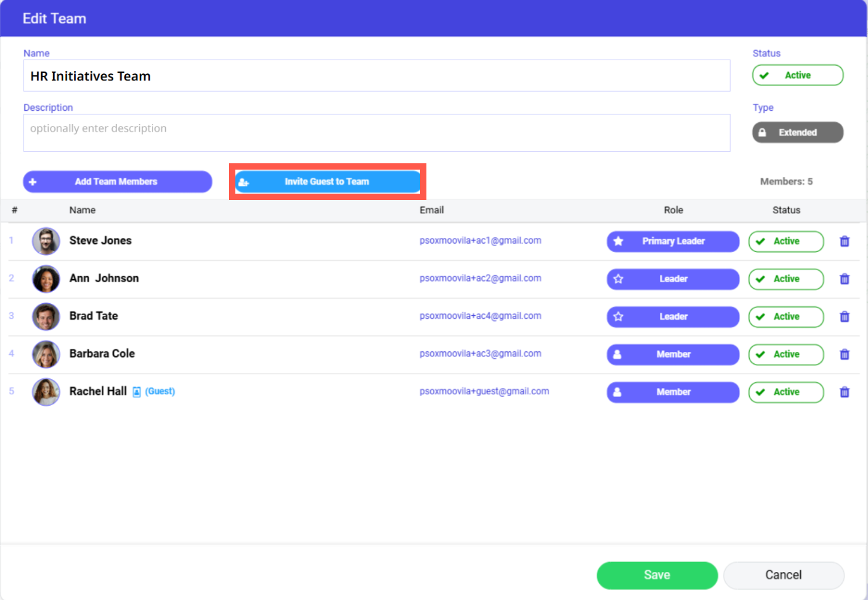Click the Description text field
This screenshot has width=868, height=600.
377,133
